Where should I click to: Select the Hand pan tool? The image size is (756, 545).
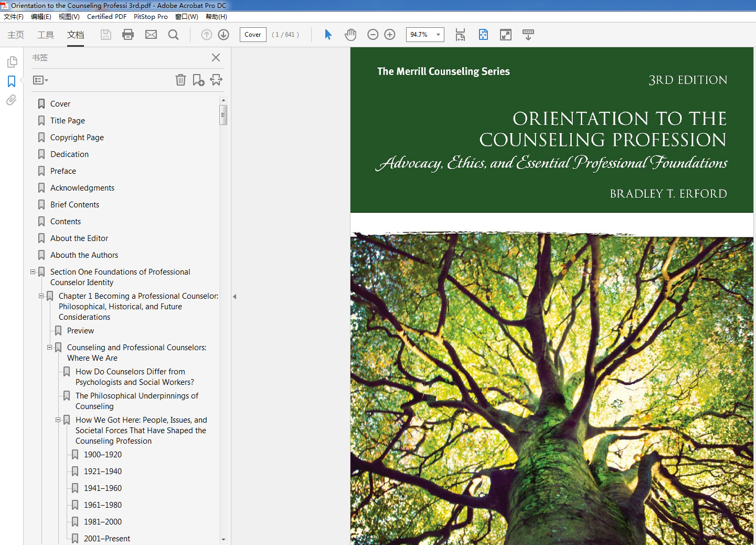coord(350,35)
